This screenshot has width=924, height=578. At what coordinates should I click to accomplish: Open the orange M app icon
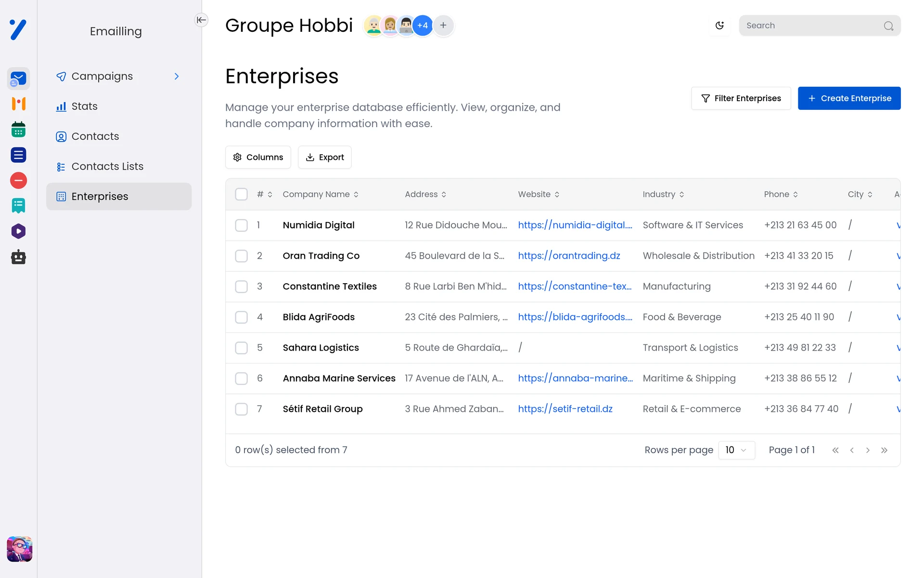coord(18,104)
